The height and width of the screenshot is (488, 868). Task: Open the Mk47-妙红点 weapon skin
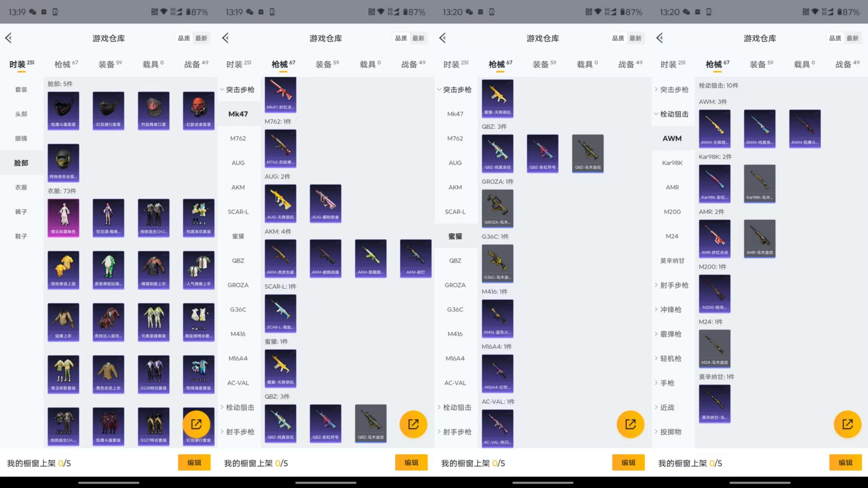pyautogui.click(x=280, y=95)
